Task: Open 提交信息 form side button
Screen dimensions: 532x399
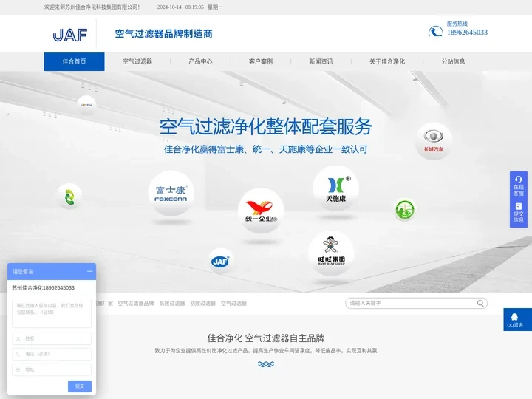Action: pyautogui.click(x=519, y=213)
